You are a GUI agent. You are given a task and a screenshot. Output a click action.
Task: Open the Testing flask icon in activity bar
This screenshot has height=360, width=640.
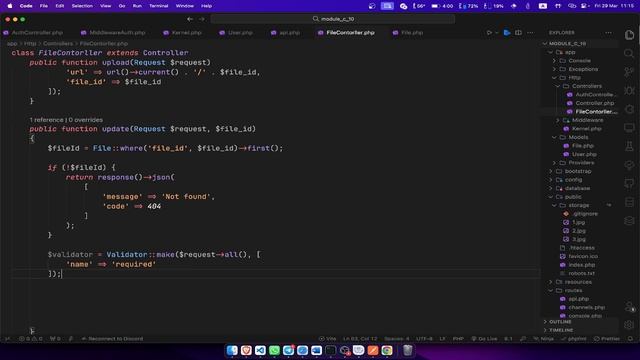pos(629,146)
